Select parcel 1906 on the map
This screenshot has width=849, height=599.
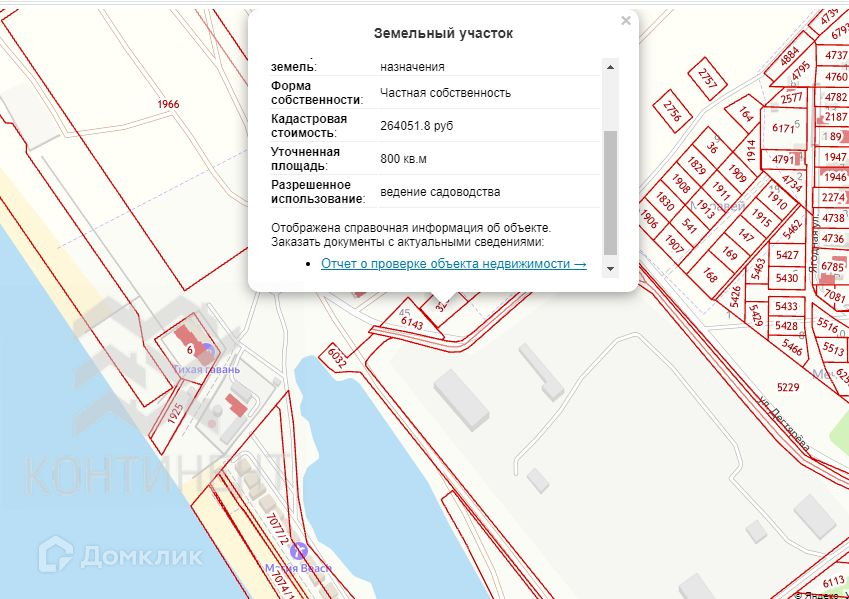point(649,218)
